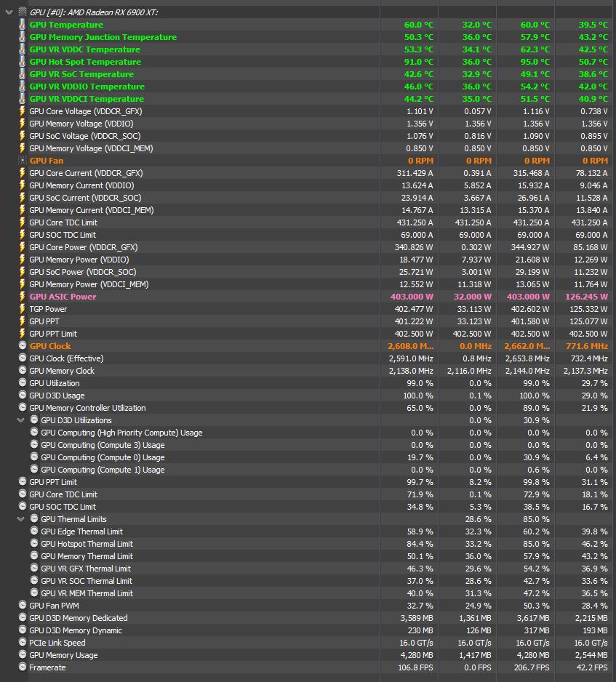Collapse the GPU D3D Utilizations subtree
Viewport: 616px width, 682px height.
pos(20,420)
